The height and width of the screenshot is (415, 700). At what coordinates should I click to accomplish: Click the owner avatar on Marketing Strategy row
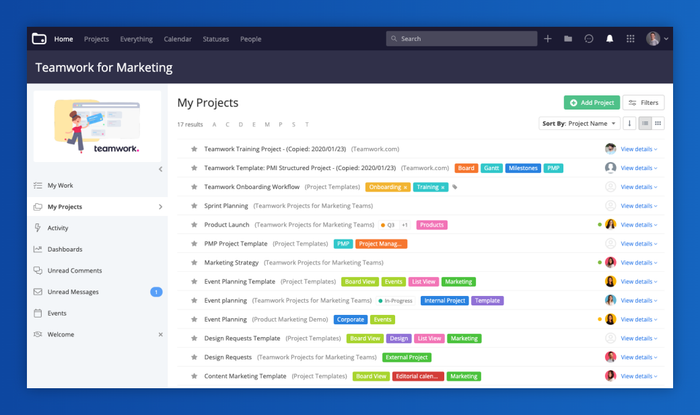click(610, 262)
